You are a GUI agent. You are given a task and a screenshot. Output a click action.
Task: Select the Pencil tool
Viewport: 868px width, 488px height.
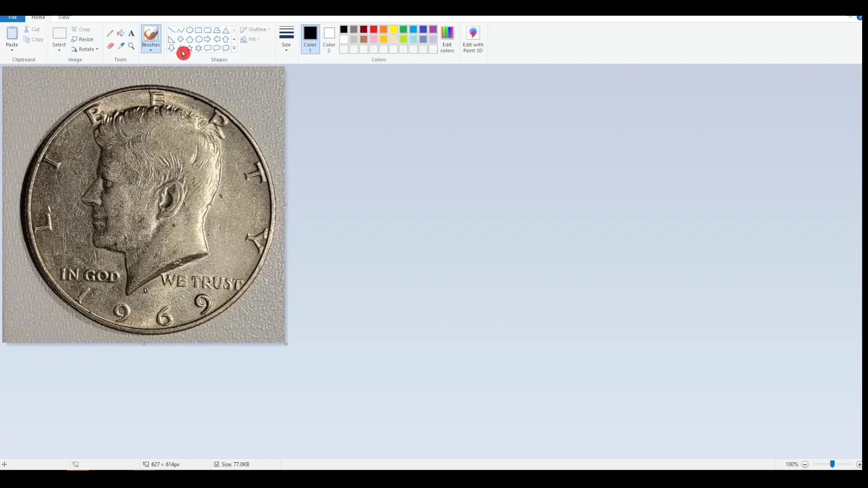[x=110, y=33]
